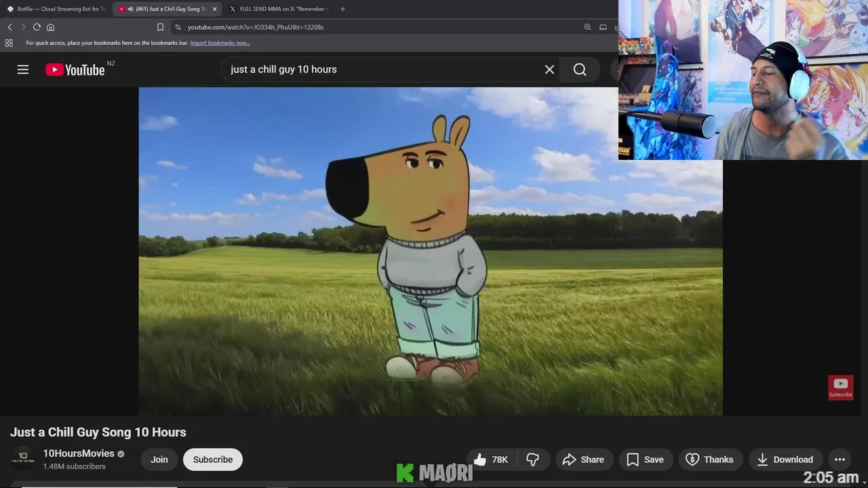
Task: Click the magnifying glass search button
Action: 580,69
